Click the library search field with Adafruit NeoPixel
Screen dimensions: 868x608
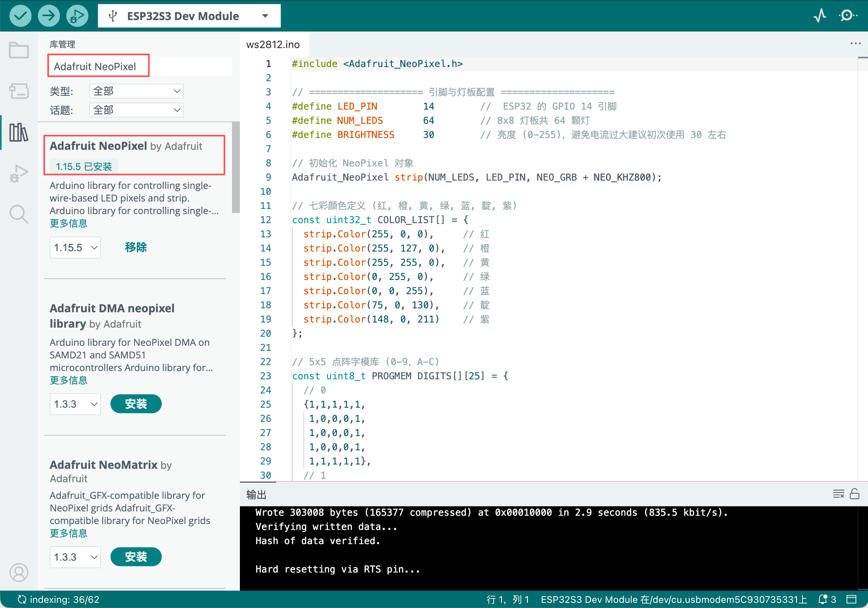pyautogui.click(x=140, y=66)
